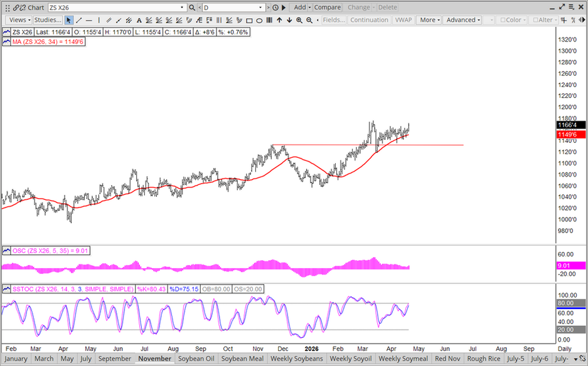The image size is (588, 366).
Task: Open the More dropdown
Action: click(430, 20)
